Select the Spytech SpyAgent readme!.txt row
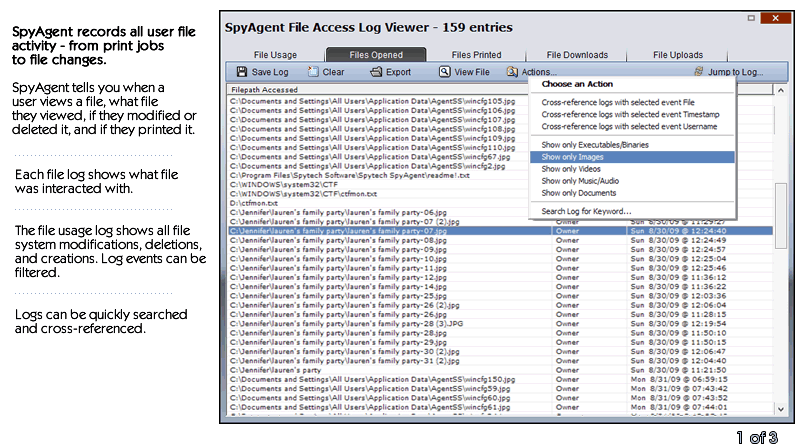The height and width of the screenshot is (445, 800). point(379,176)
